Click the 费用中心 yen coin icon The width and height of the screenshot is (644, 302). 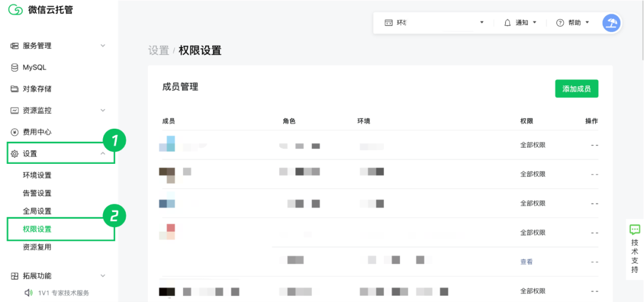coord(14,132)
